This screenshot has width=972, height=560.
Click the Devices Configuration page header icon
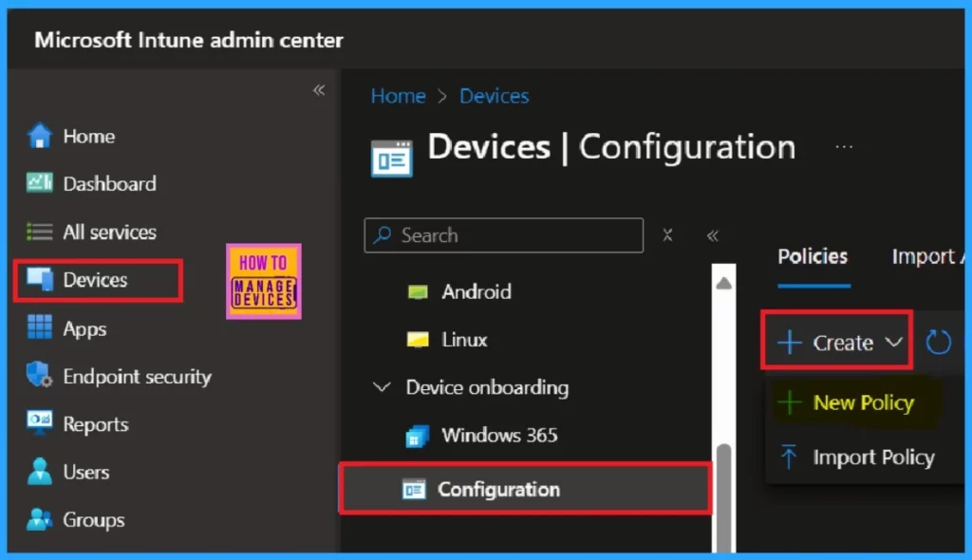point(391,159)
